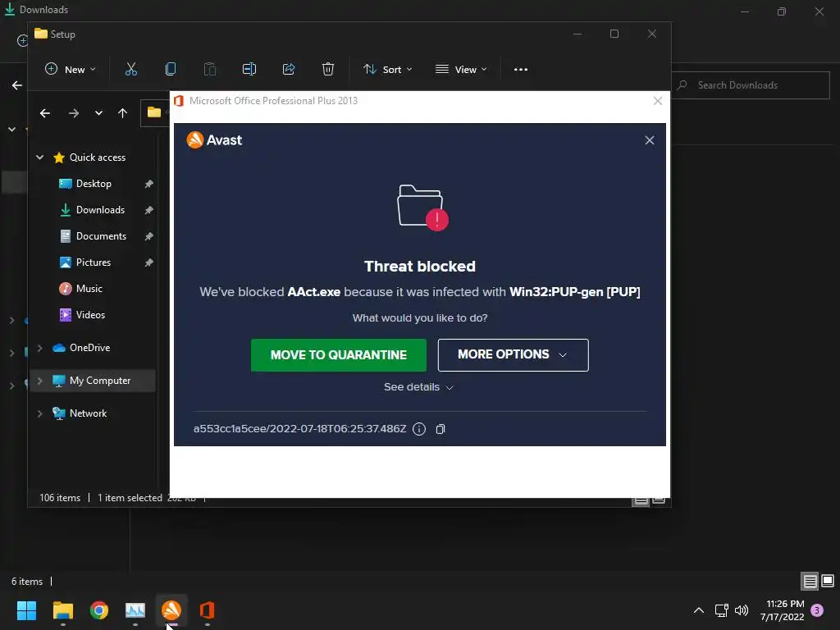Image resolution: width=840 pixels, height=630 pixels.
Task: Open the clock and date panel
Action: click(782, 610)
